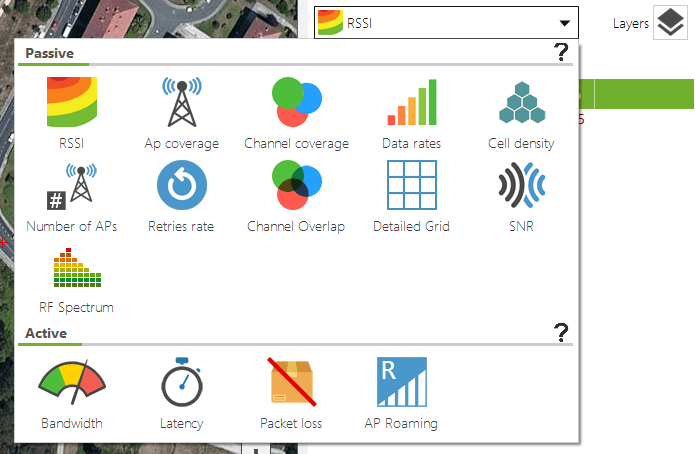Open the Detailed Grid view
695x454 pixels.
(x=411, y=197)
